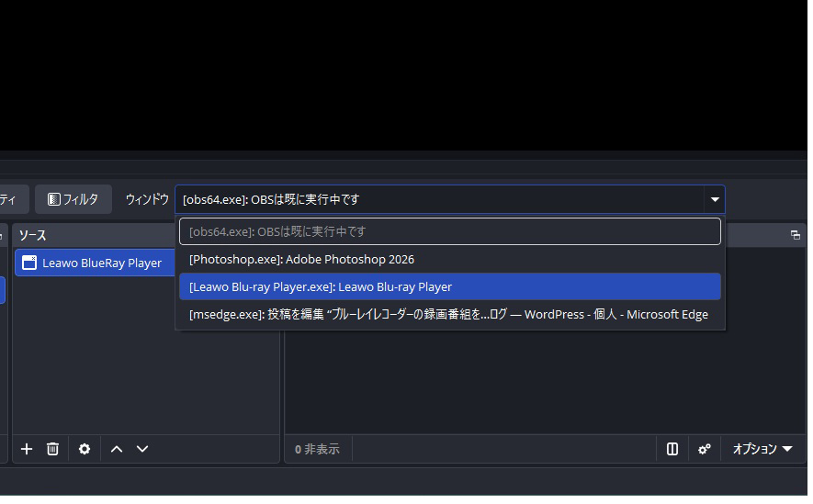The image size is (813, 504).
Task: Expand the ウィンドウ combo box arrow
Action: [715, 199]
